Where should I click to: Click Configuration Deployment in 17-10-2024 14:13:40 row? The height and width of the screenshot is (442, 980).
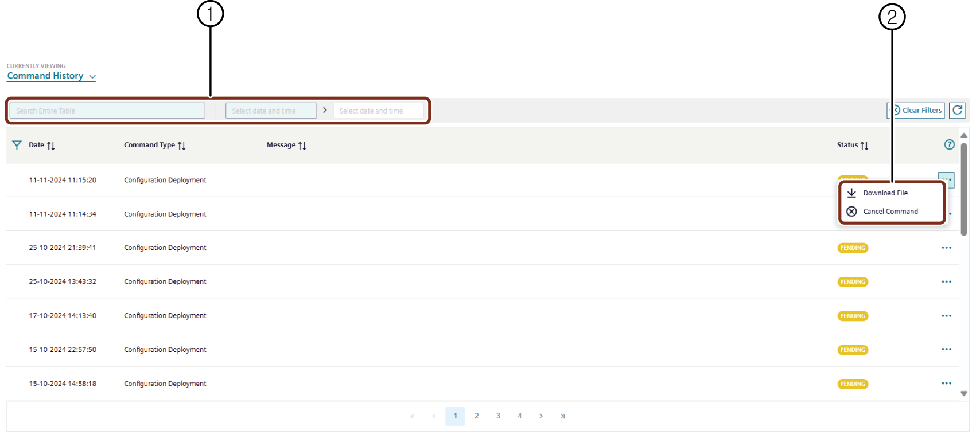coord(165,315)
